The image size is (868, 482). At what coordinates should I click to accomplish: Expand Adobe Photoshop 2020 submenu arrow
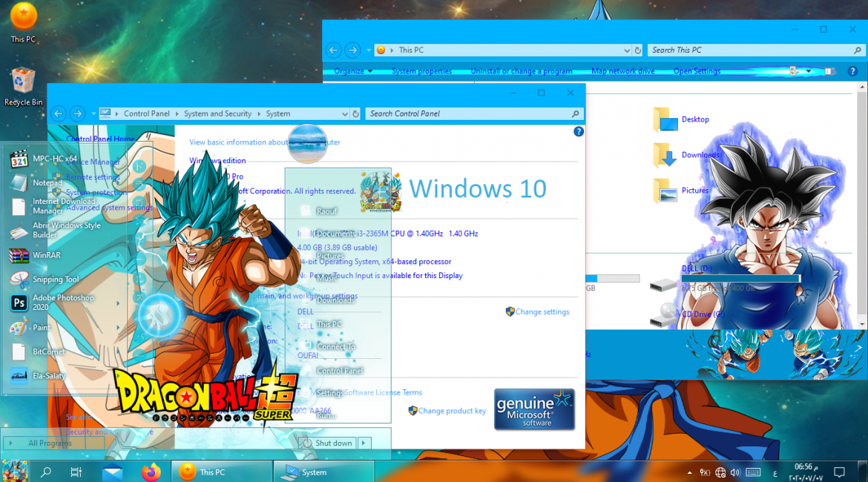coord(118,303)
